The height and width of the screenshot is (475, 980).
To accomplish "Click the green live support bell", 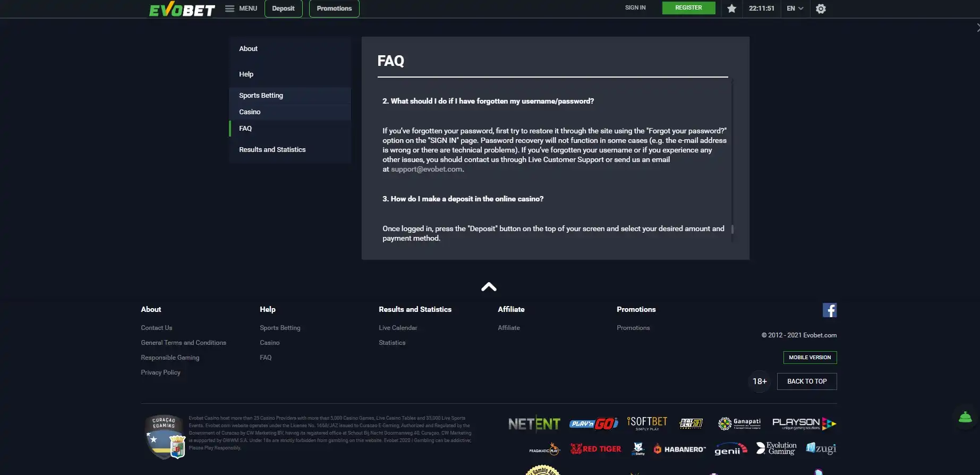I will pos(965,418).
